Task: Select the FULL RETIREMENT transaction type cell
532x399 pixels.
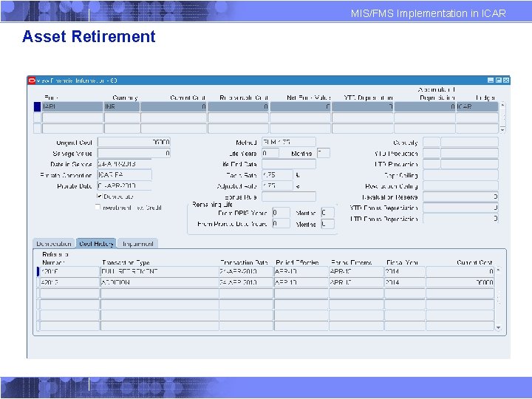Action: [x=160, y=271]
